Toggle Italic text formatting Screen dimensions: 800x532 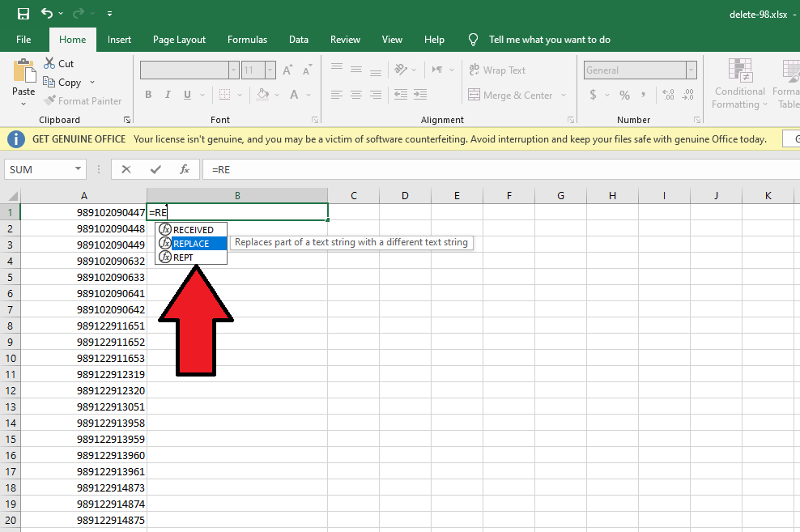(x=168, y=95)
